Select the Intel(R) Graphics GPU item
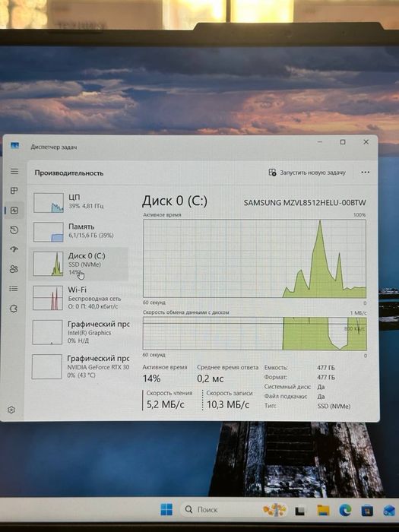 [x=80, y=332]
